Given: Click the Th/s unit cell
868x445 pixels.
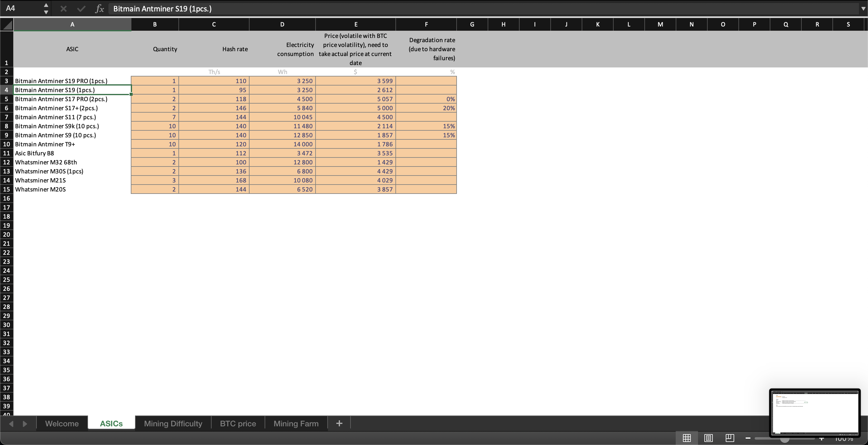Looking at the screenshot, I should pyautogui.click(x=214, y=72).
